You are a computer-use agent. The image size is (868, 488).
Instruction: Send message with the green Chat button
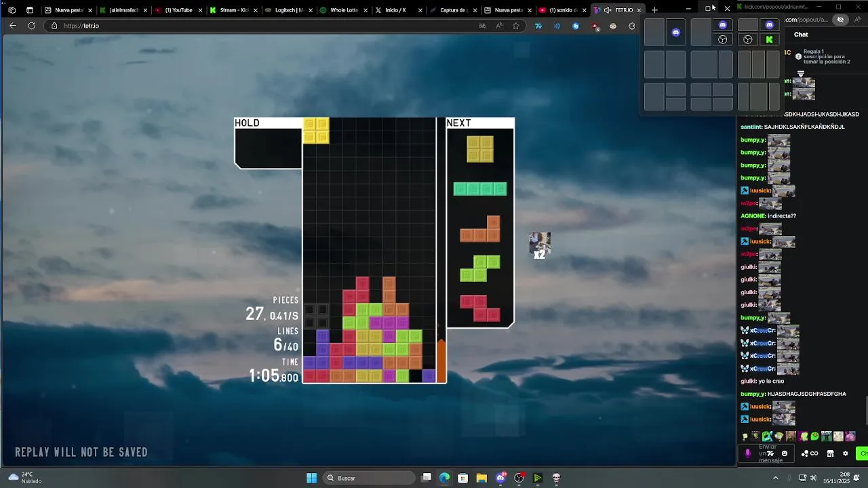click(863, 454)
